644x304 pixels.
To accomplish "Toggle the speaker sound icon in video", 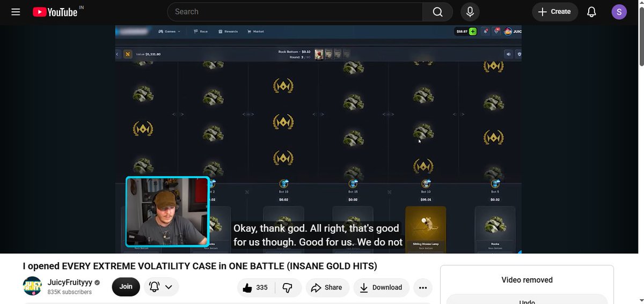I will coord(508,54).
